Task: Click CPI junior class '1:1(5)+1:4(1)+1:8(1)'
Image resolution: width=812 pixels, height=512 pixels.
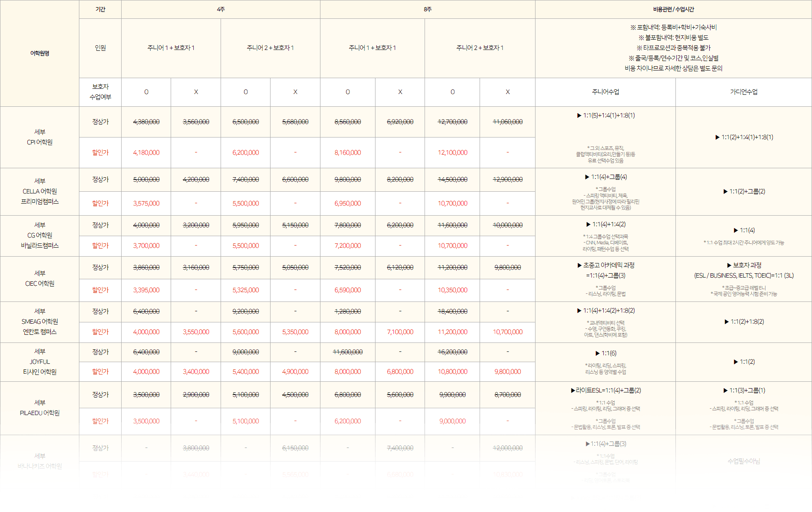Action: point(606,115)
